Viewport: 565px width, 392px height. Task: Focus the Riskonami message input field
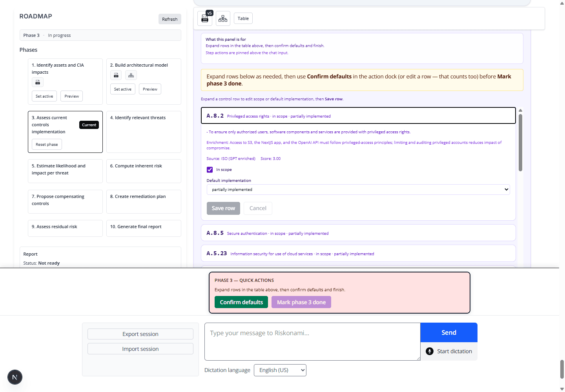(x=312, y=341)
